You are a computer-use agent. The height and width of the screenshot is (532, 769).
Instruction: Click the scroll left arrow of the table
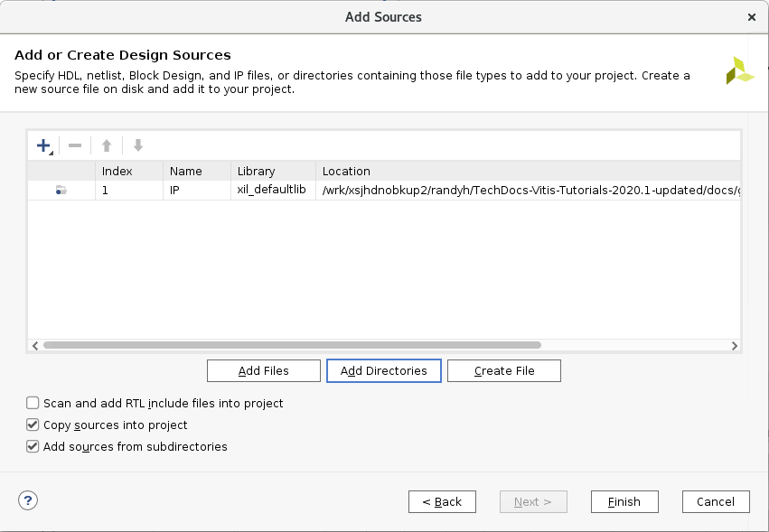(35, 346)
